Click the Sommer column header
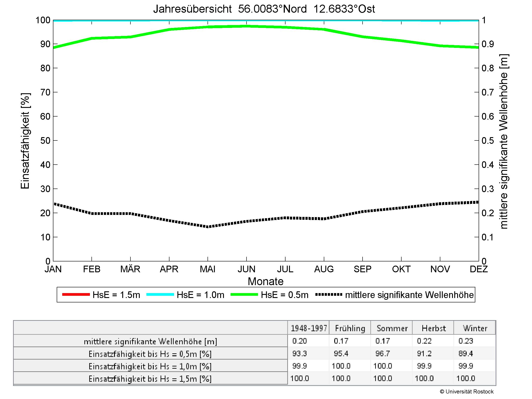The image size is (532, 399). click(x=392, y=328)
